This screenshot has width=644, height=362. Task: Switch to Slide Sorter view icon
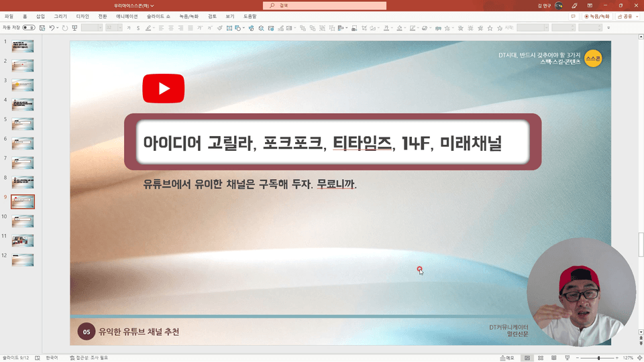pyautogui.click(x=541, y=358)
